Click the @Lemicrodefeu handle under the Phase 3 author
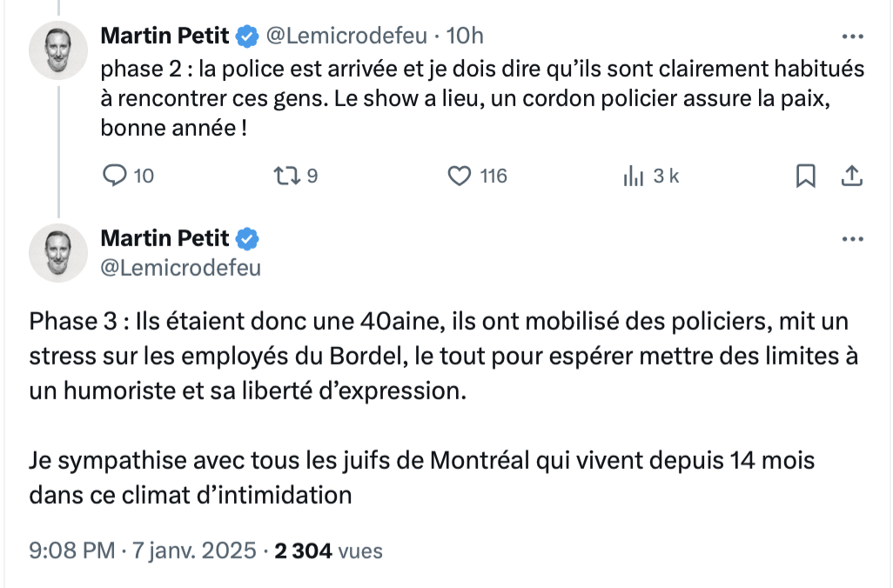The width and height of the screenshot is (893, 588). 180,268
